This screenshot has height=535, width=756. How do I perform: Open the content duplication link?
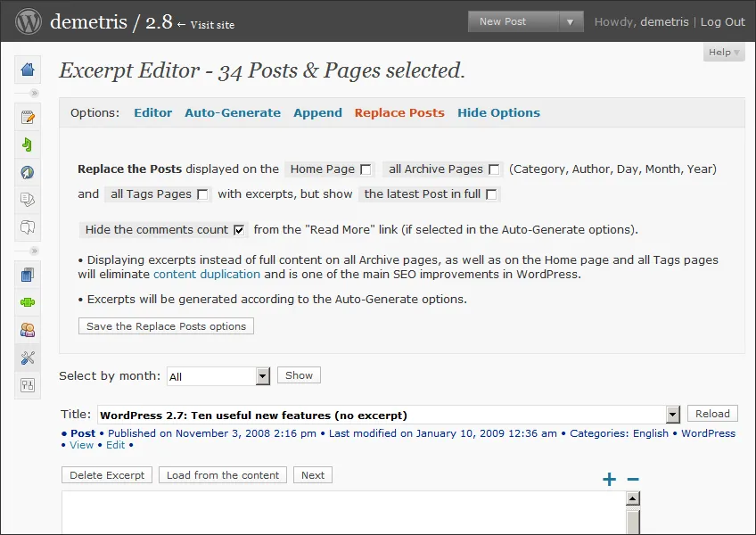pyautogui.click(x=206, y=274)
